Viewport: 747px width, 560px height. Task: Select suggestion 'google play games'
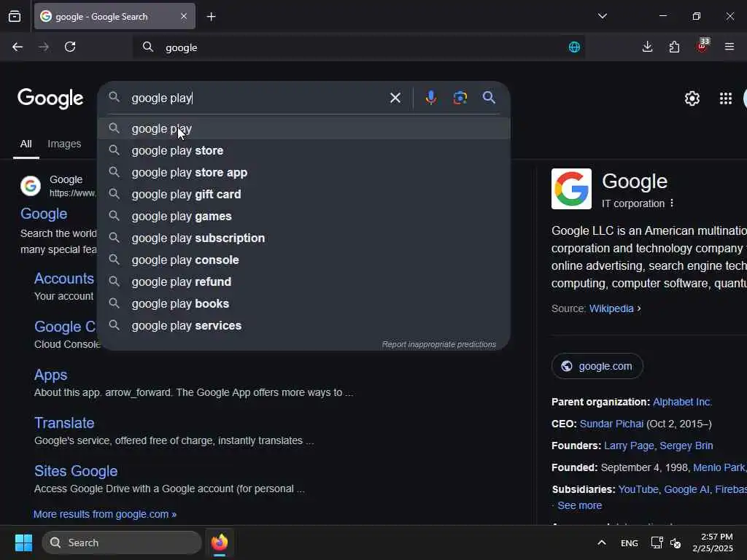point(304,216)
